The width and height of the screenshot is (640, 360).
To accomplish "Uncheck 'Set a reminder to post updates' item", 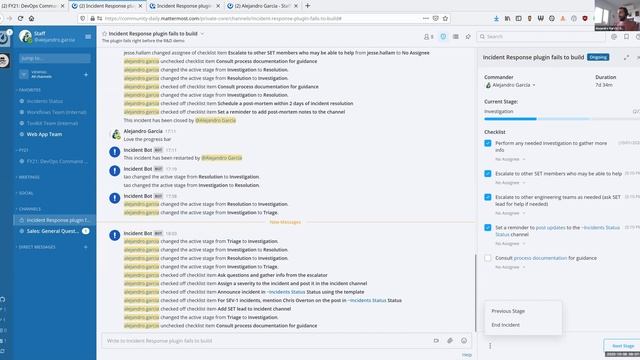I will pyautogui.click(x=488, y=227).
